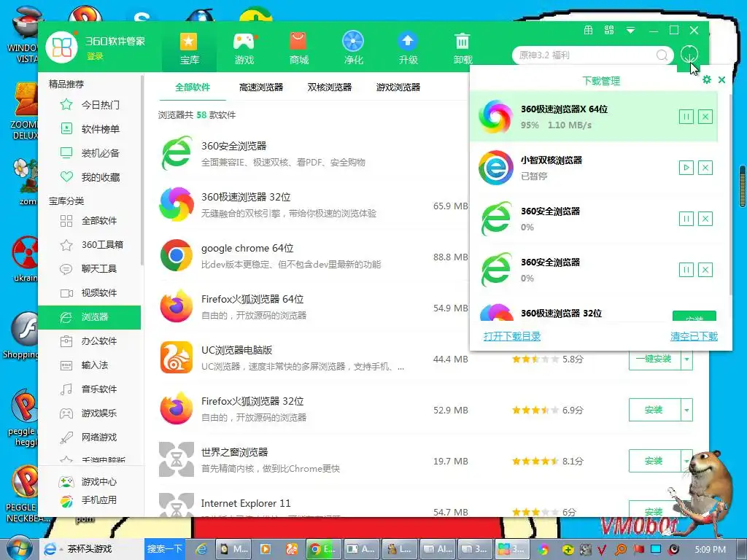The image size is (747, 560).
Task: Open 今日热门 in sidebar
Action: click(90, 105)
